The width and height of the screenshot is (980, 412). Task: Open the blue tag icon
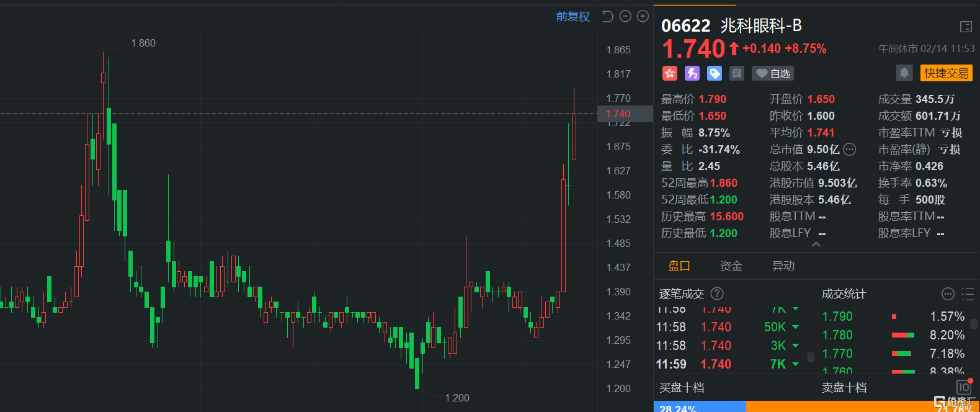715,73
